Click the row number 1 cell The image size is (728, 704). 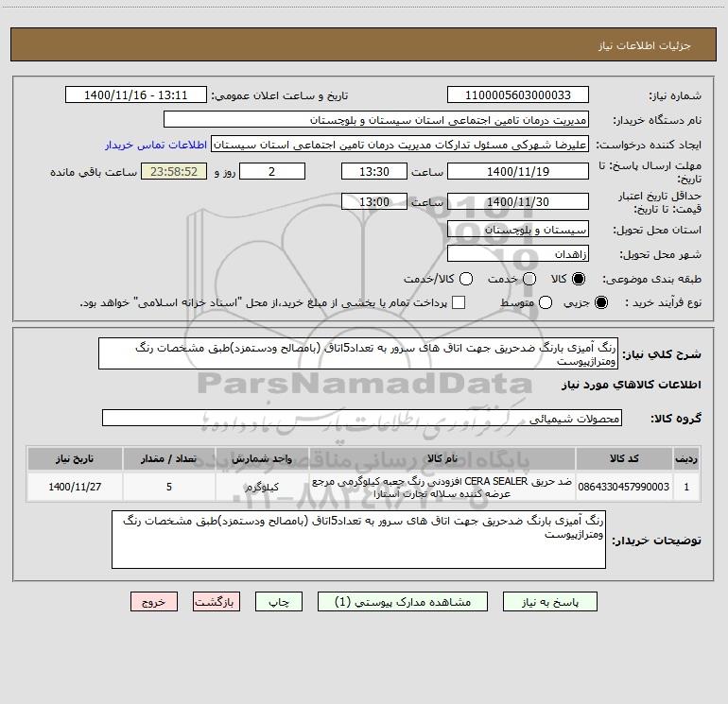[x=686, y=487]
